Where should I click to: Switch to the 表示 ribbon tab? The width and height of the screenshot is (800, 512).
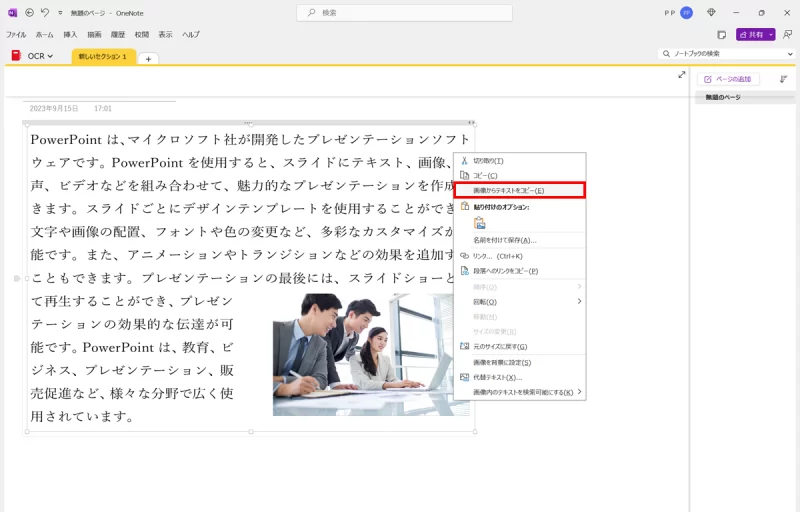point(165,35)
